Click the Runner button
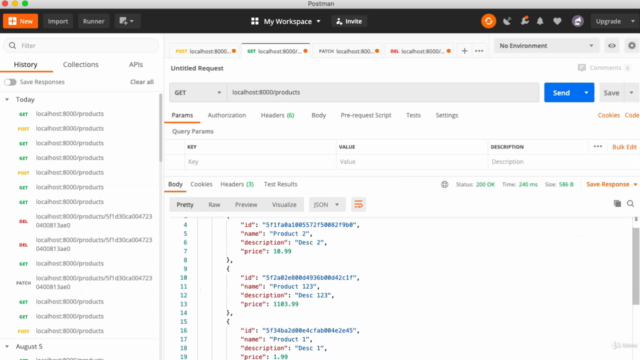This screenshot has height=360, width=640. click(x=93, y=21)
